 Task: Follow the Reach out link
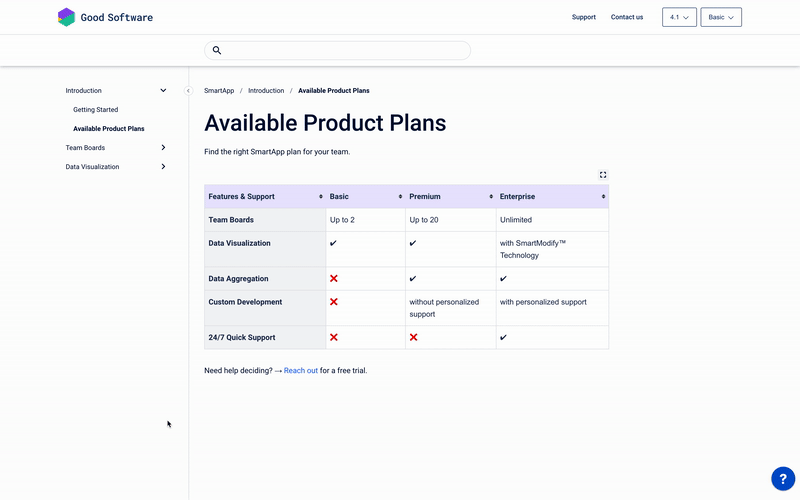click(x=300, y=371)
